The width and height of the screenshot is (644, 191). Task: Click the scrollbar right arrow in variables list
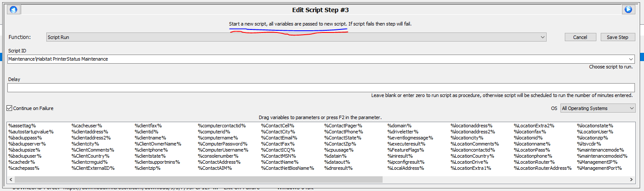pyautogui.click(x=631, y=179)
